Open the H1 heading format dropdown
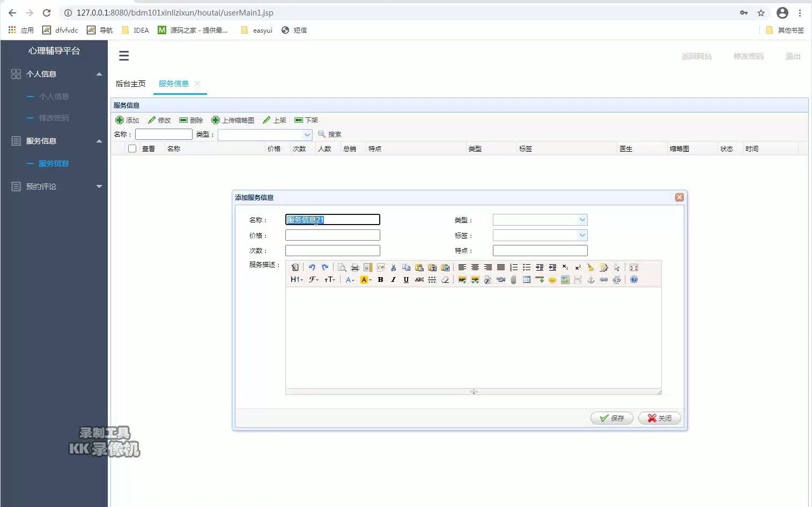 [297, 280]
